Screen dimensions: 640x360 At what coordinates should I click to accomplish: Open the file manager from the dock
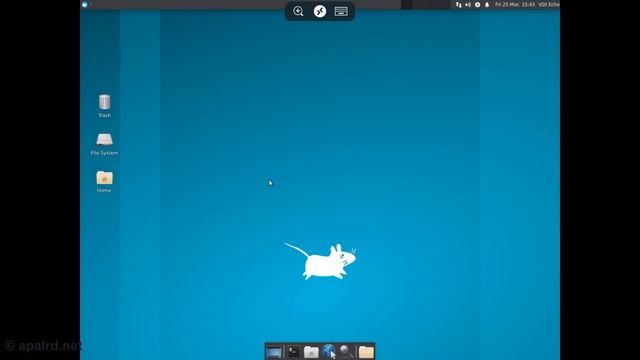[311, 352]
